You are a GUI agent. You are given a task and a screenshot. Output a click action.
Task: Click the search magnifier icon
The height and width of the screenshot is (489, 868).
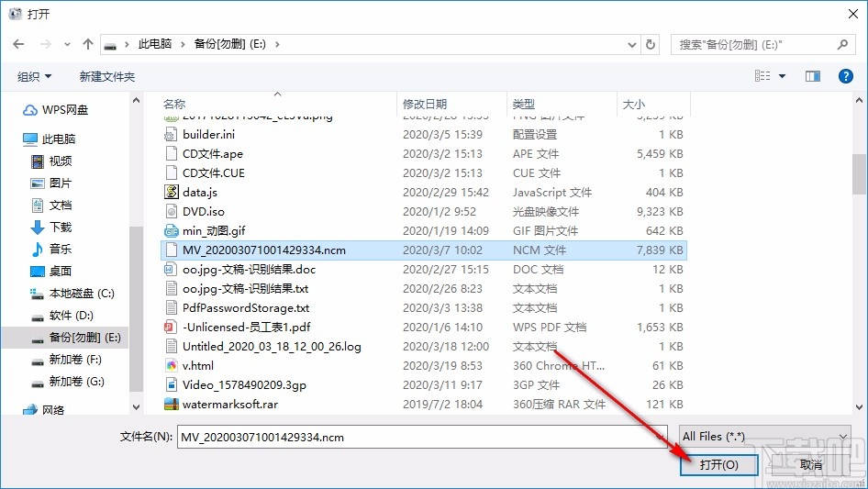click(842, 44)
